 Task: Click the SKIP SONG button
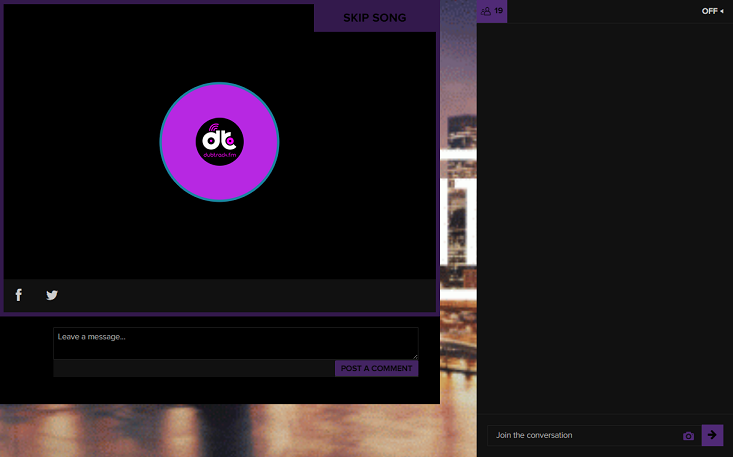(376, 18)
